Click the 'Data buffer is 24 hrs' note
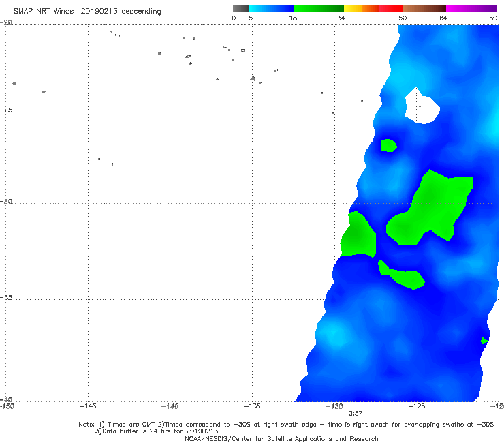This screenshot has height=443, width=504. tap(157, 431)
